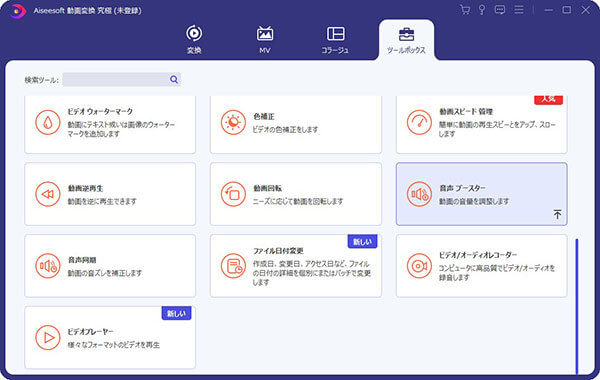Click the volume booster speaker icon
The height and width of the screenshot is (380, 600).
pos(419,194)
